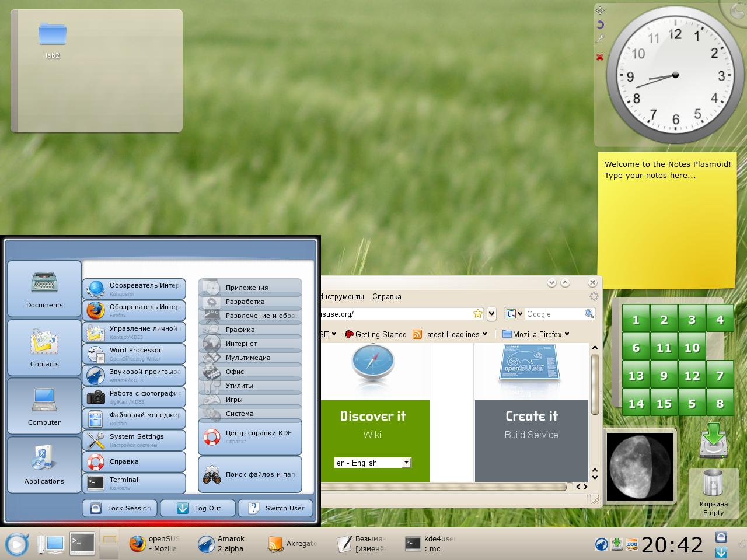The image size is (747, 560).
Task: Expand the URL history dropdown arrow
Action: [x=491, y=314]
